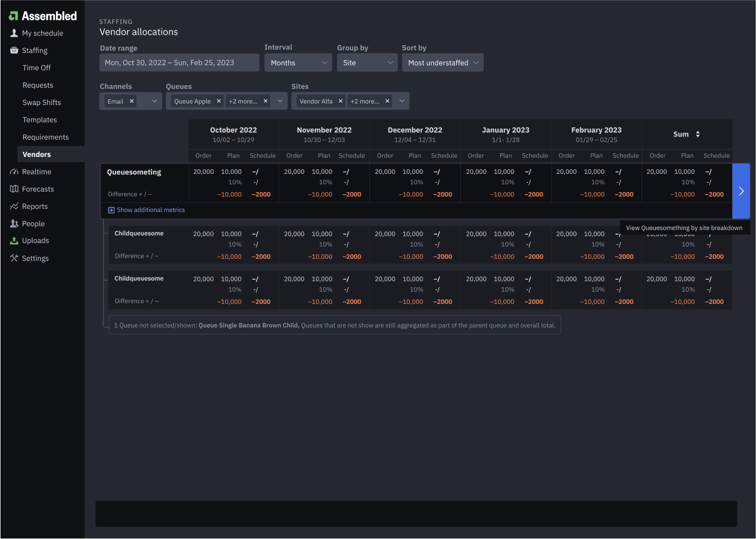
Task: Expand the Sites filter dropdown arrow
Action: [402, 101]
